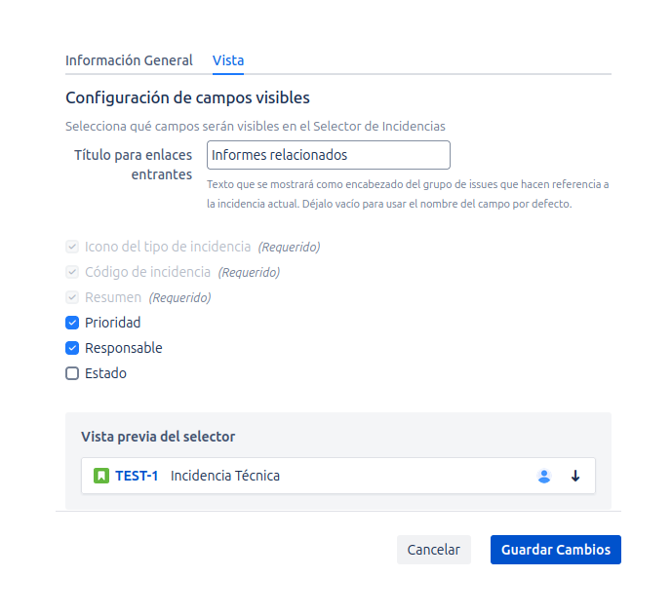Click the assignee avatar icon in preview

[544, 476]
